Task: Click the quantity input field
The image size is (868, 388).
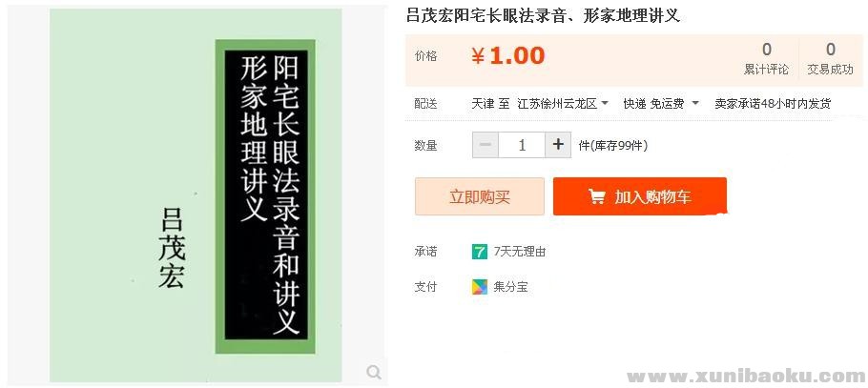Action: click(x=522, y=145)
